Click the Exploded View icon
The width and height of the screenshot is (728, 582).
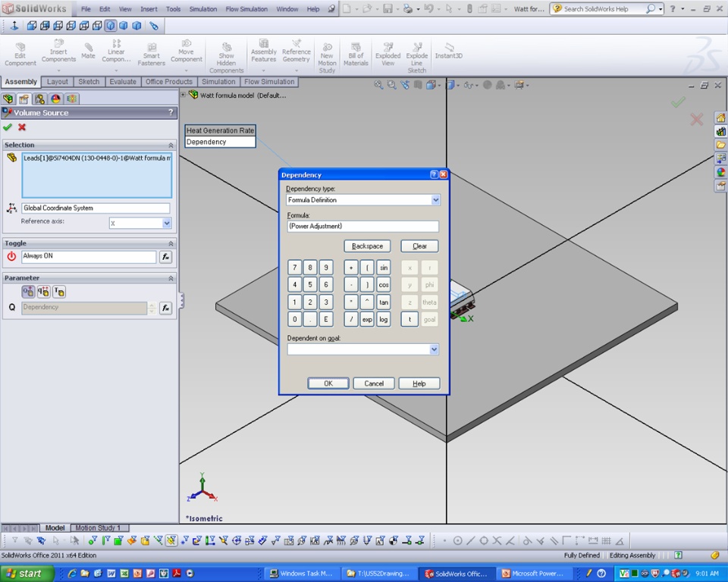pyautogui.click(x=388, y=55)
